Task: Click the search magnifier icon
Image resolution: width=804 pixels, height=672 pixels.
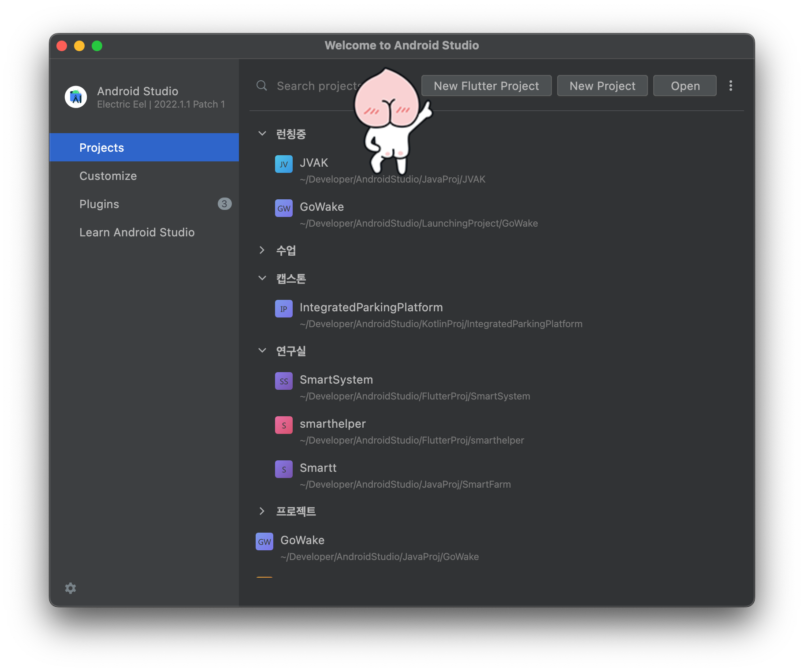Action: pyautogui.click(x=262, y=86)
